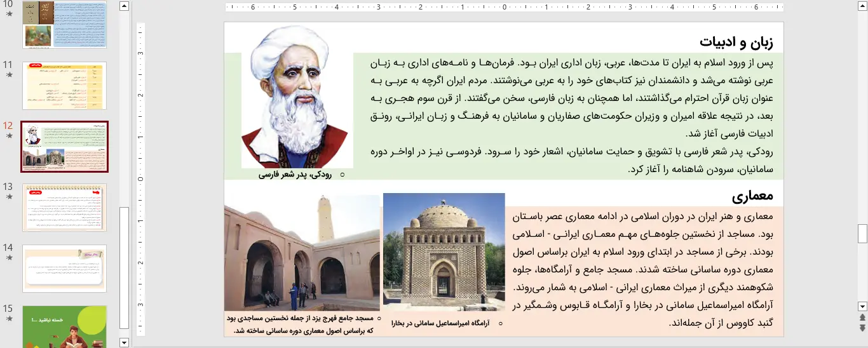Click the animation star icon under slide 14
This screenshot has height=348, width=868.
[x=9, y=257]
